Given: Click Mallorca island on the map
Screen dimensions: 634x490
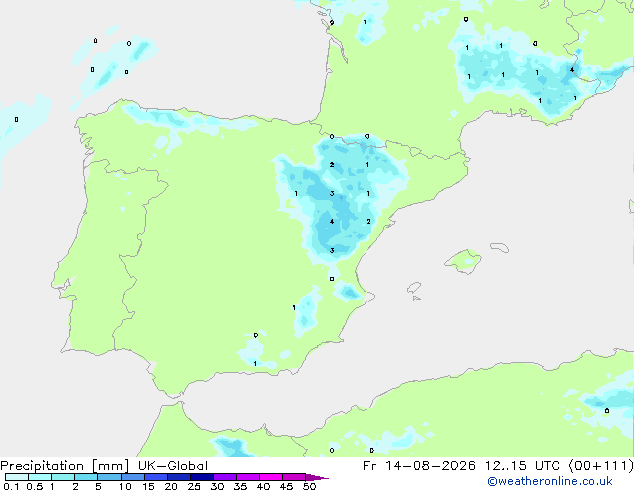Looking at the screenshot, I should [463, 261].
